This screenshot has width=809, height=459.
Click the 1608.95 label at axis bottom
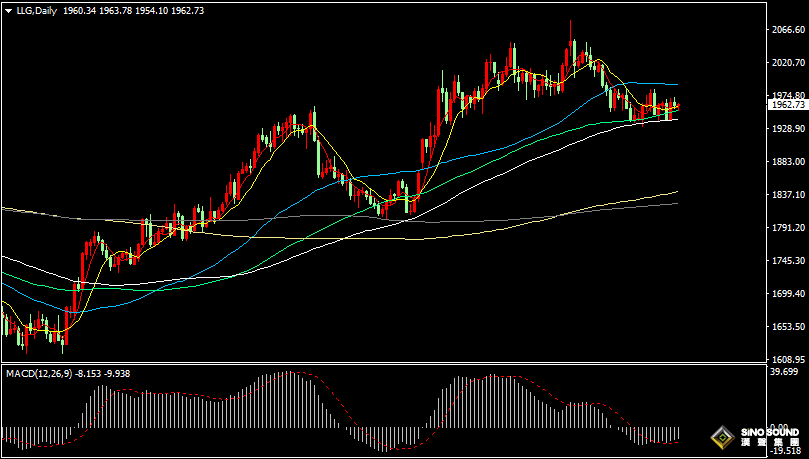pyautogui.click(x=789, y=359)
